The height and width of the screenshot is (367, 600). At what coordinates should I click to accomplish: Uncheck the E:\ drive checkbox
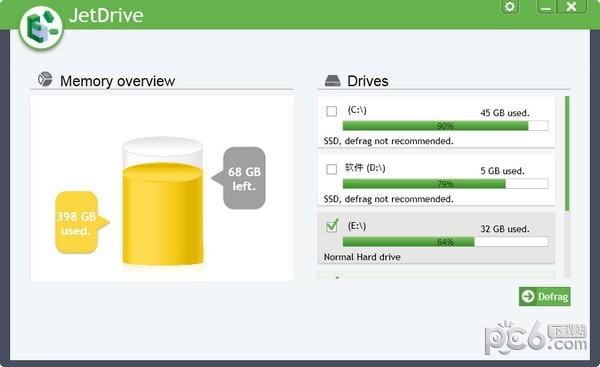[332, 226]
